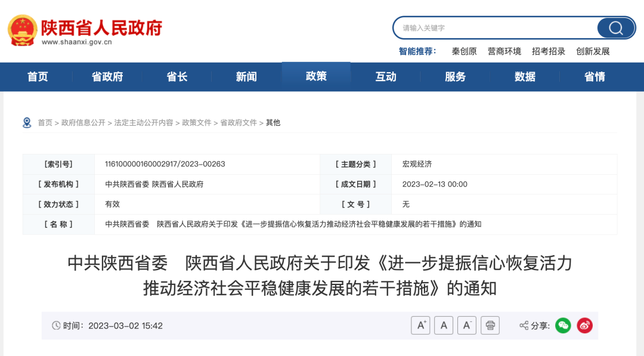The width and height of the screenshot is (644, 356).
Task: Click 其他 at breadcrumb end
Action: click(273, 123)
